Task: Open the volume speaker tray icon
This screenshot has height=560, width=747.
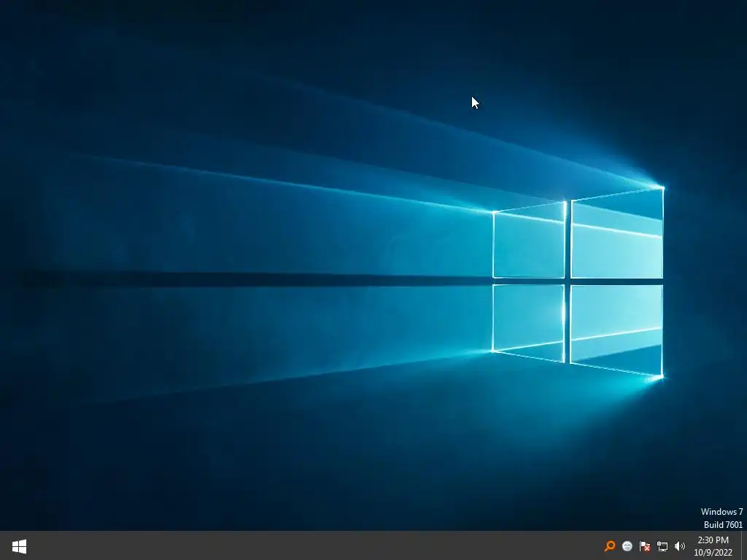Action: pos(680,546)
